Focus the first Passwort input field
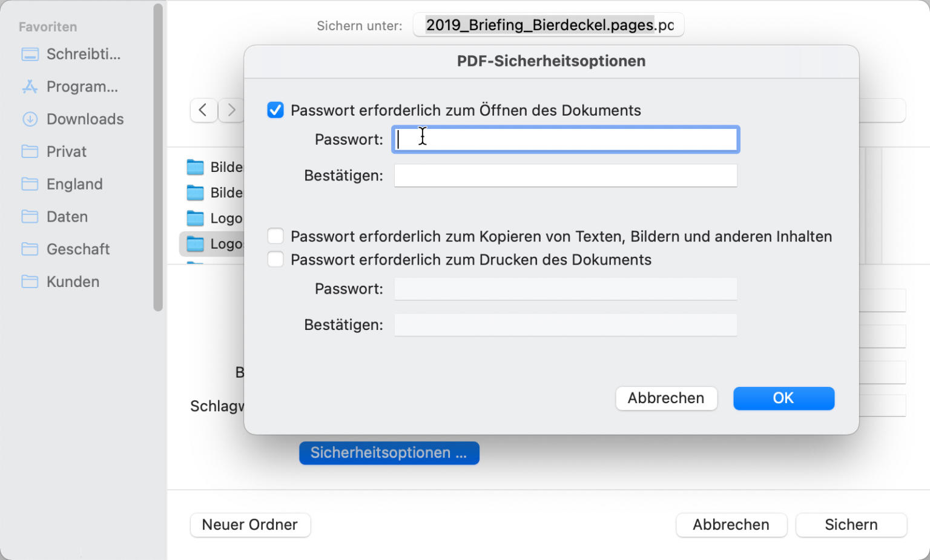The image size is (930, 560). 566,139
